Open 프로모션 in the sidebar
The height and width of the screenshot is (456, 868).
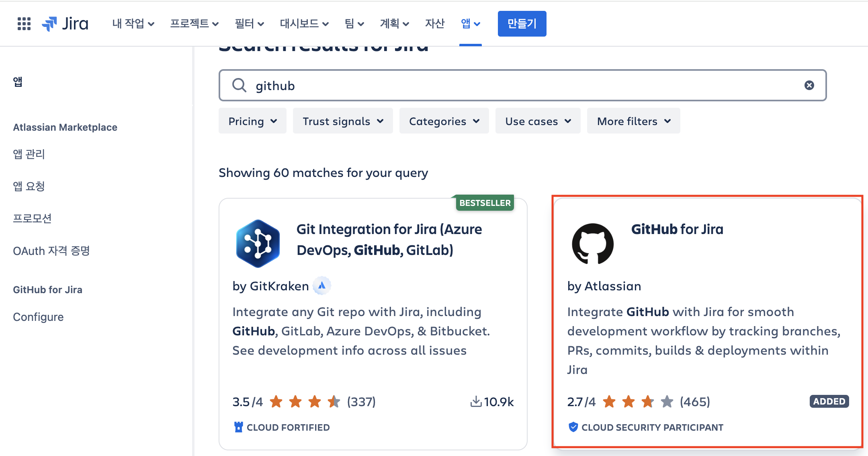pyautogui.click(x=32, y=218)
